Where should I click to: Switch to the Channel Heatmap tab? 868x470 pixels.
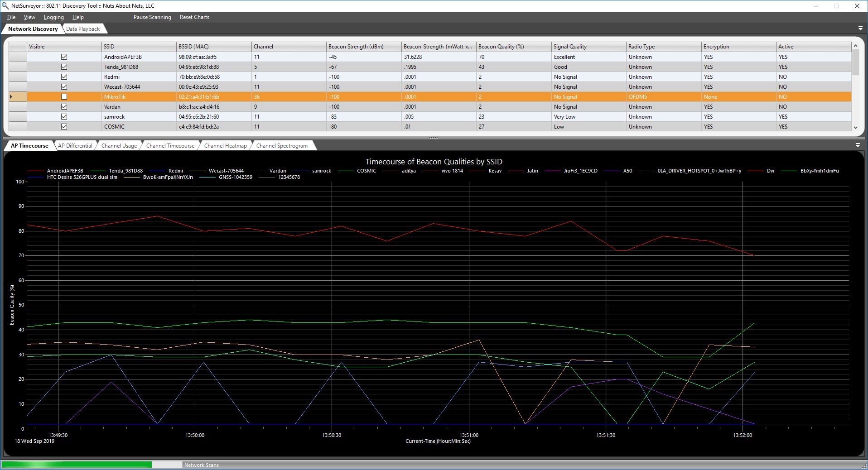(x=225, y=145)
